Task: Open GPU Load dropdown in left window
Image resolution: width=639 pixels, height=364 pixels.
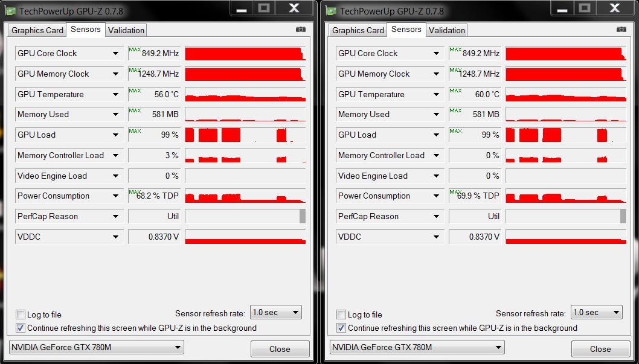Action: tap(116, 135)
